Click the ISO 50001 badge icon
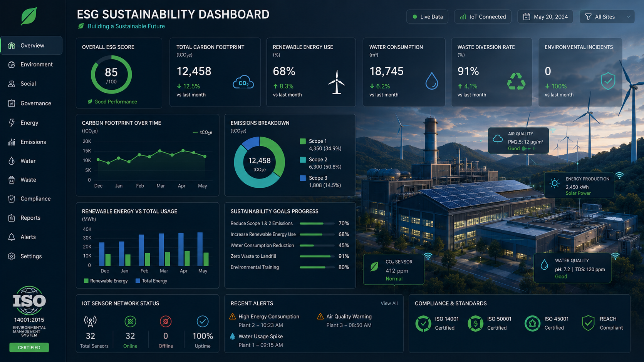 (475, 324)
